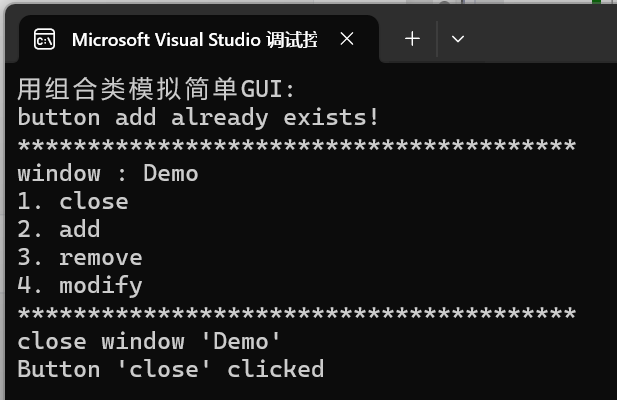Click the Chinese heading line ending with GUI:
This screenshot has width=617, height=400.
[156, 88]
